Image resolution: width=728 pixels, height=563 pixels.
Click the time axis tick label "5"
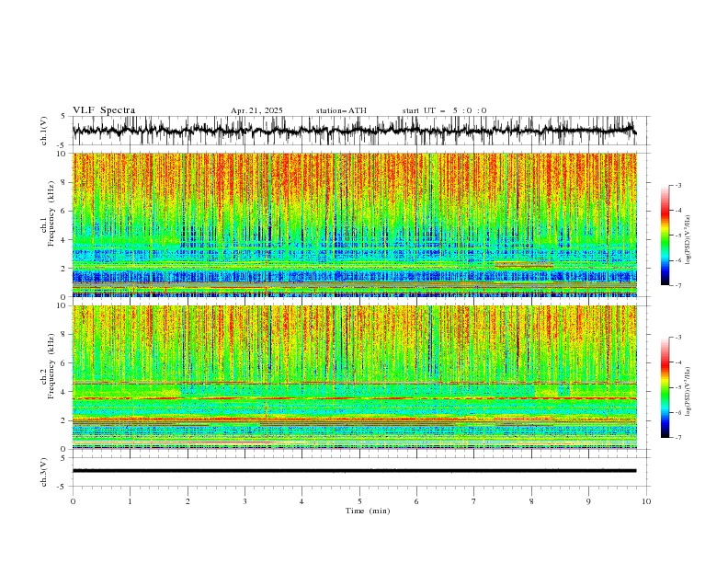pyautogui.click(x=359, y=501)
